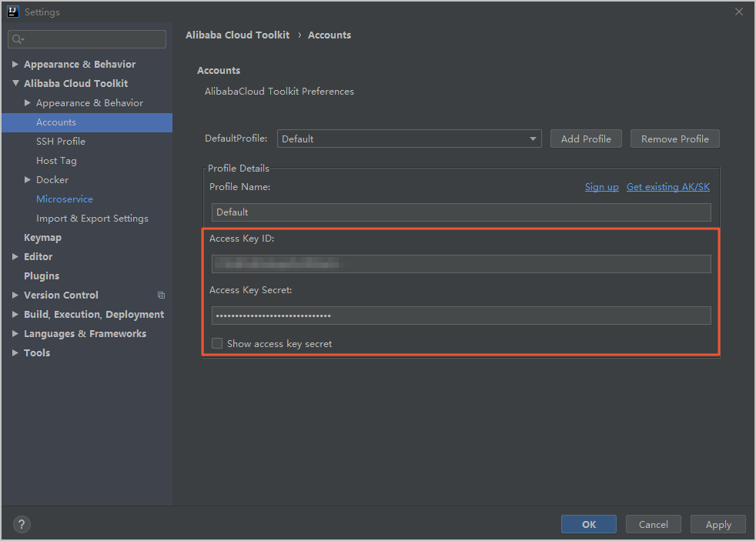Image resolution: width=756 pixels, height=541 pixels.
Task: Click the Version Control project-level icon
Action: [161, 296]
